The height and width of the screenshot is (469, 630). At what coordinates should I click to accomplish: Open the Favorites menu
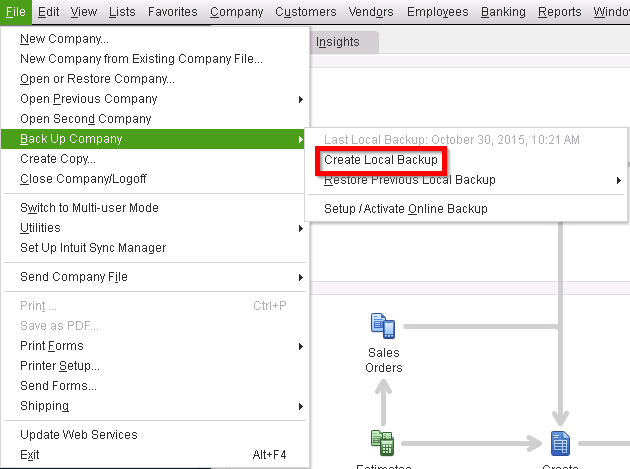[173, 12]
